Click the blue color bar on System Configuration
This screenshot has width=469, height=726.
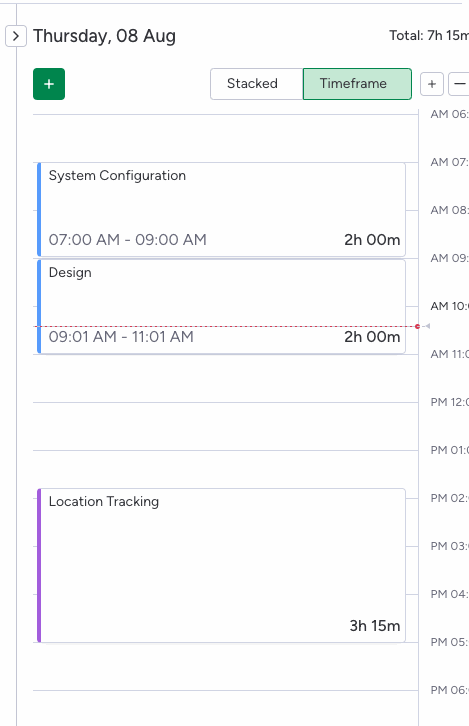[x=39, y=209]
